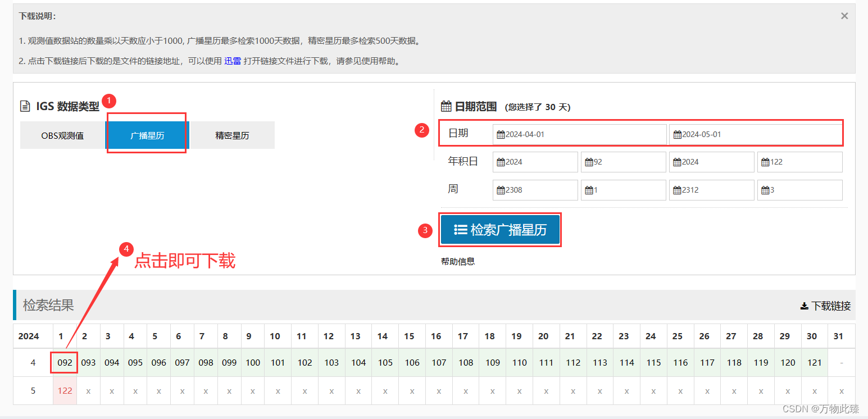The height and width of the screenshot is (419, 868).
Task: Click the calendar icon beside the 年积日 value 122
Action: click(765, 162)
